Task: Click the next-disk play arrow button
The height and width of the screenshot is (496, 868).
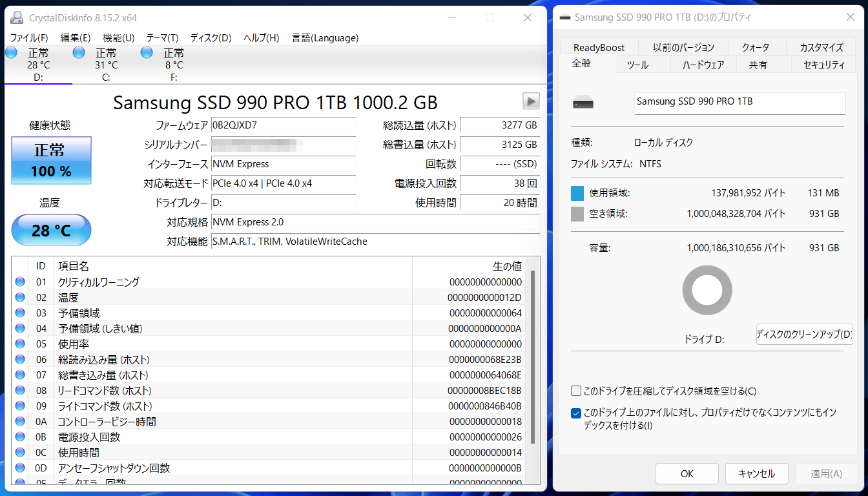Action: [x=531, y=101]
